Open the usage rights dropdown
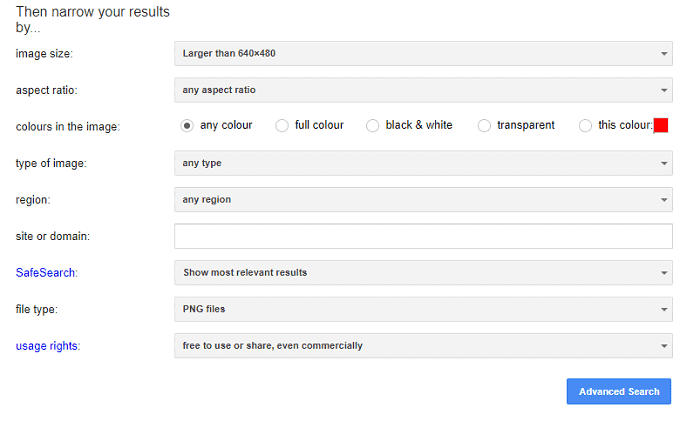The width and height of the screenshot is (680, 421). coord(422,346)
